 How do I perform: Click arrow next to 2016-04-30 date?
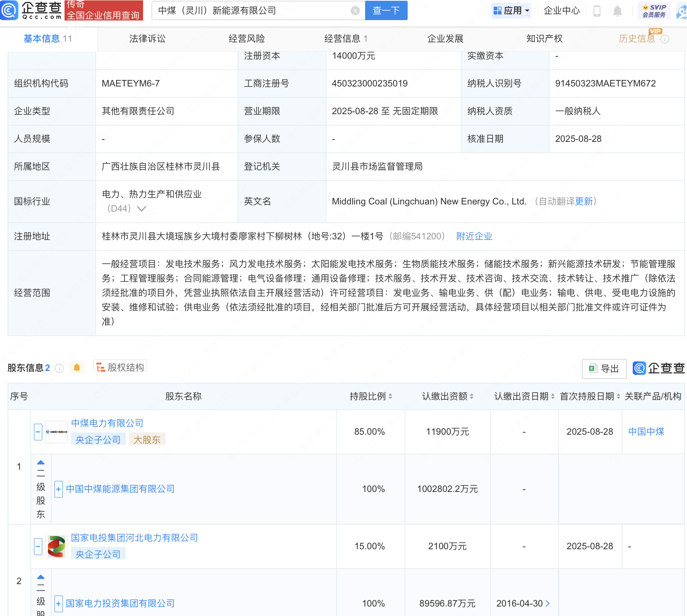pos(547,603)
